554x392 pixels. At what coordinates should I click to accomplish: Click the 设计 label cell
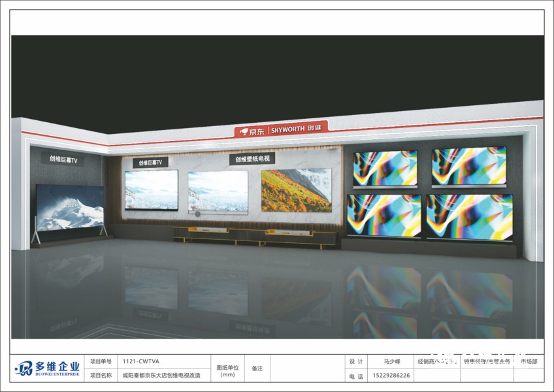[x=356, y=361]
